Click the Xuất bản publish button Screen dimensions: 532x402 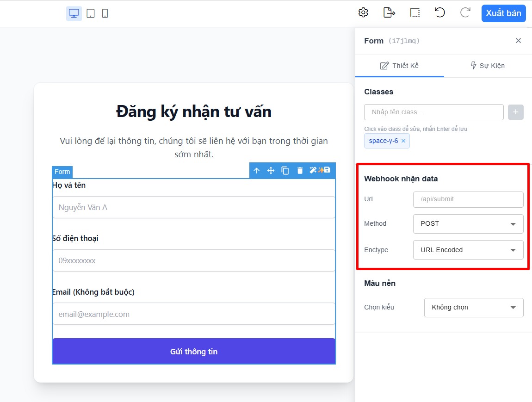(x=503, y=13)
